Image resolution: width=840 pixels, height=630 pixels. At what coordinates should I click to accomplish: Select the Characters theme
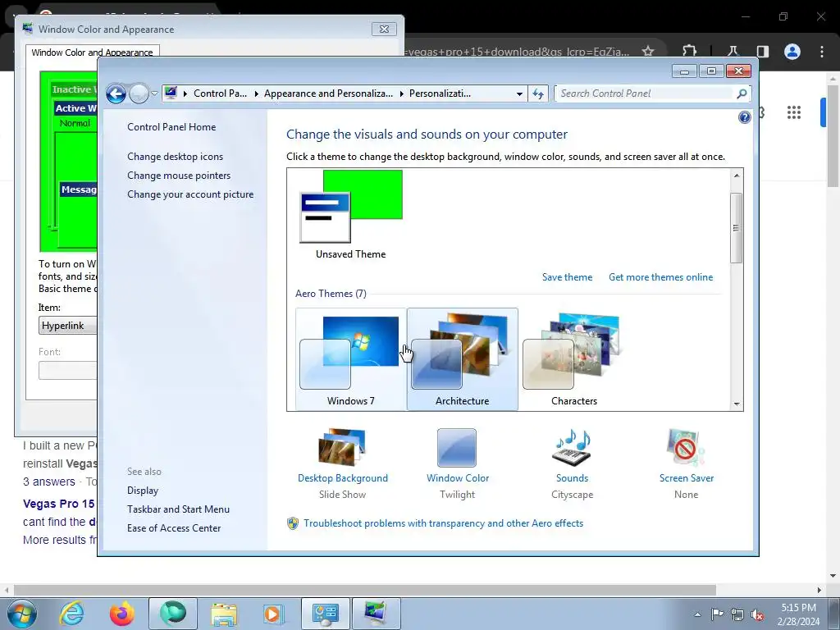coord(573,359)
